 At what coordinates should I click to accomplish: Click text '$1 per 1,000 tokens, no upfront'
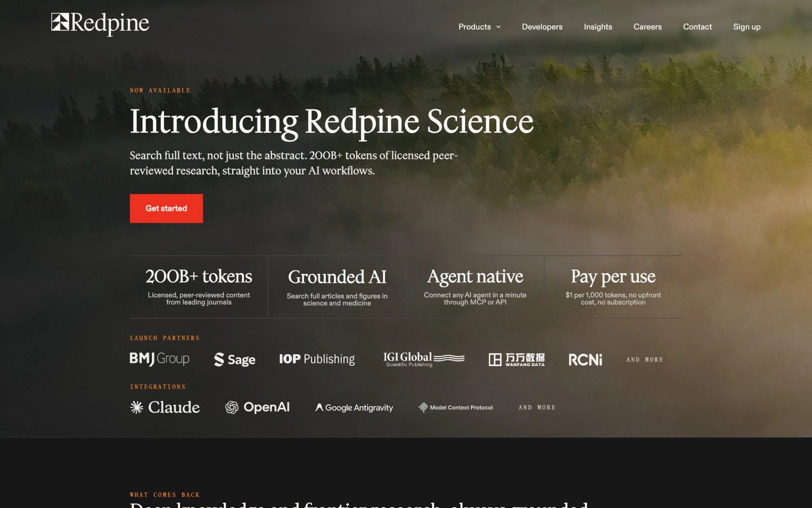[613, 295]
